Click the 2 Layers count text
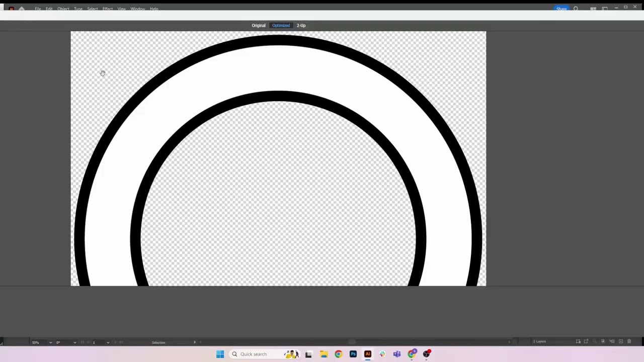The width and height of the screenshot is (644, 362). (539, 341)
